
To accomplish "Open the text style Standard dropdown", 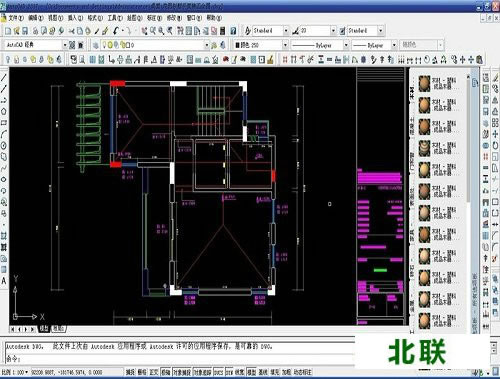I will [286, 31].
